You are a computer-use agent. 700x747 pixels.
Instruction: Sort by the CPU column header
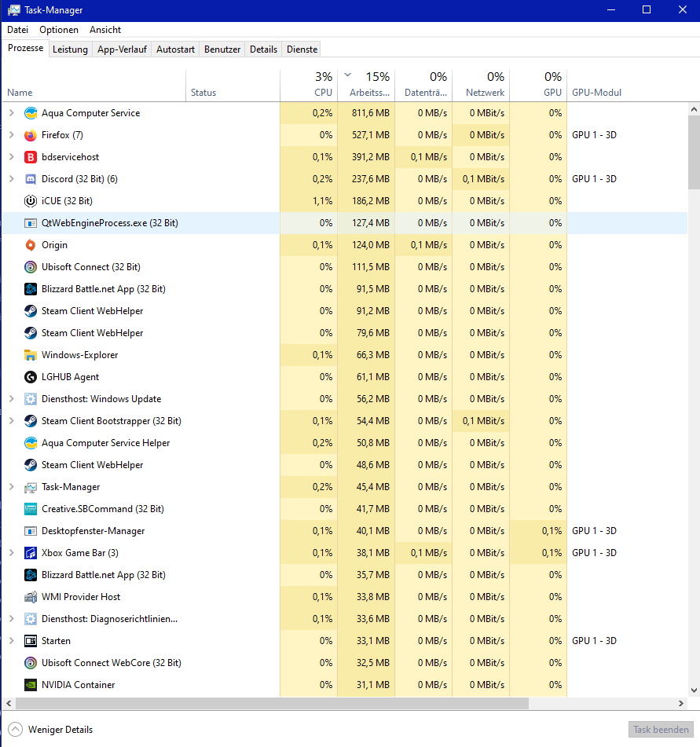click(323, 92)
